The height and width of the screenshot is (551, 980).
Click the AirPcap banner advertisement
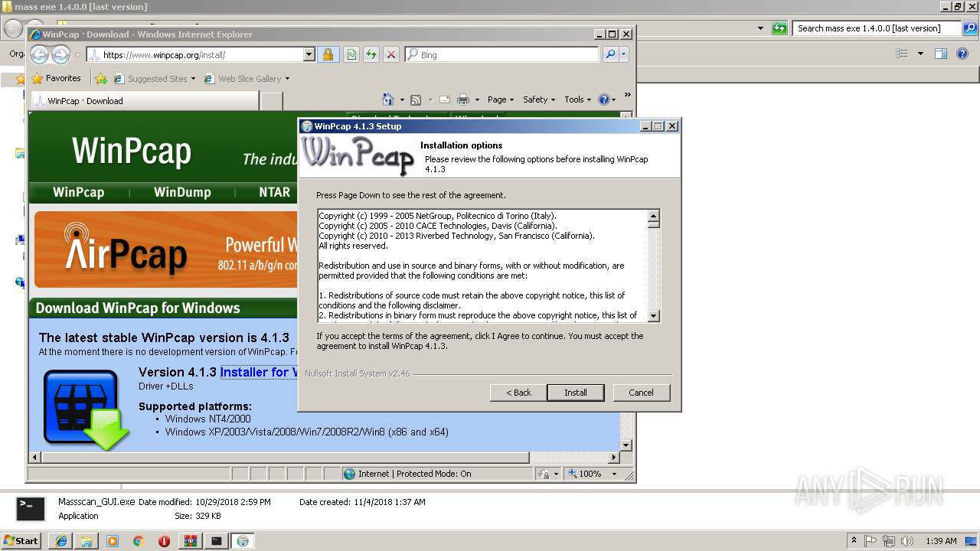point(165,249)
